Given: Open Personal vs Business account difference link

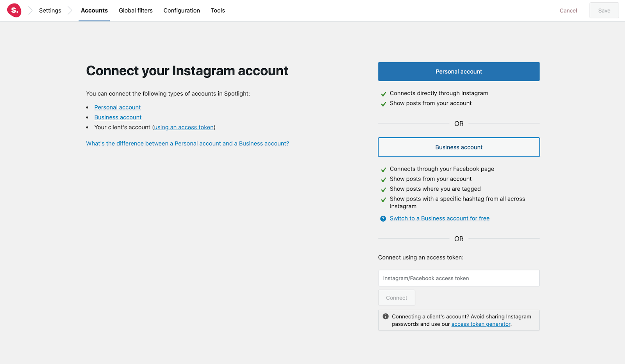Looking at the screenshot, I should [187, 144].
